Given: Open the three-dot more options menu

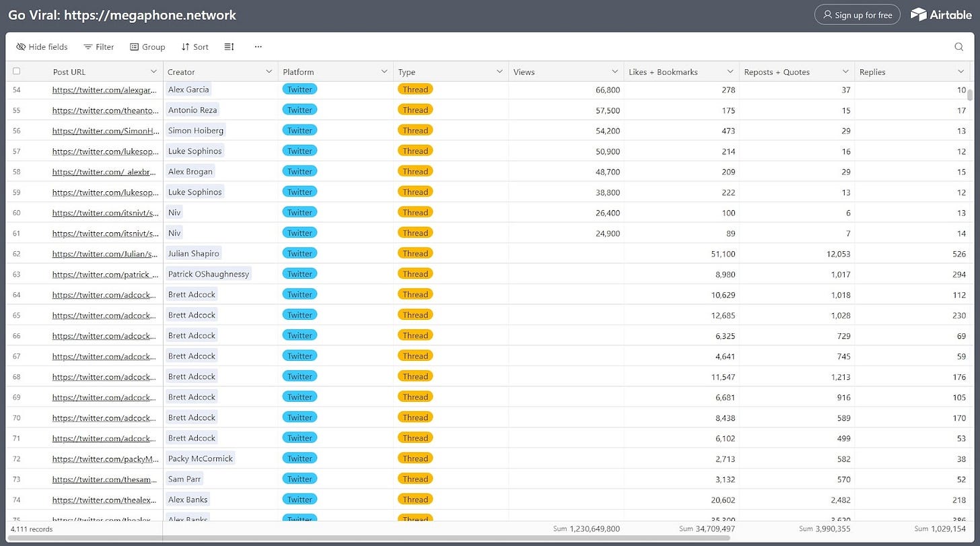Looking at the screenshot, I should click(x=258, y=47).
